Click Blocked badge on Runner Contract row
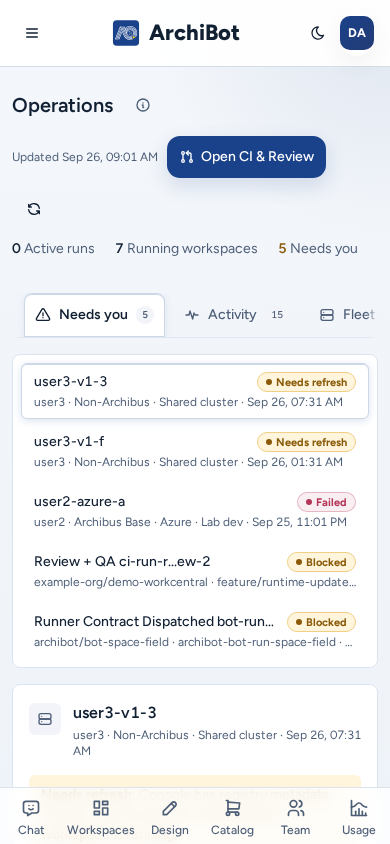 coord(322,622)
